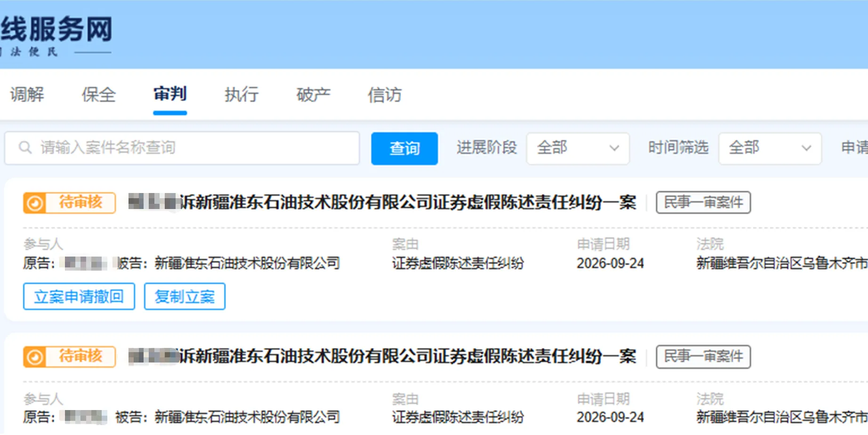Select the 审判 tab
The height and width of the screenshot is (435, 868).
170,94
